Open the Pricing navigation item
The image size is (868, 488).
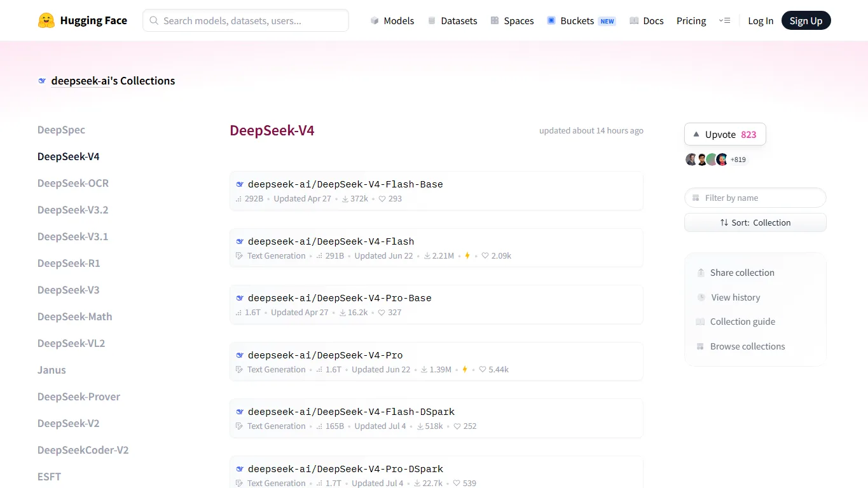point(691,21)
